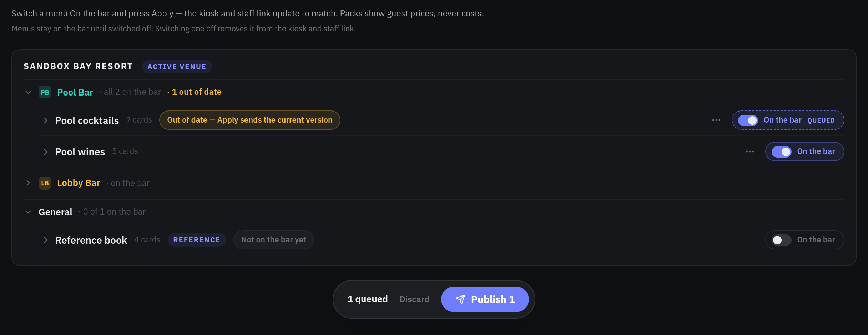Click the Not on the bar yet pill

click(x=274, y=240)
